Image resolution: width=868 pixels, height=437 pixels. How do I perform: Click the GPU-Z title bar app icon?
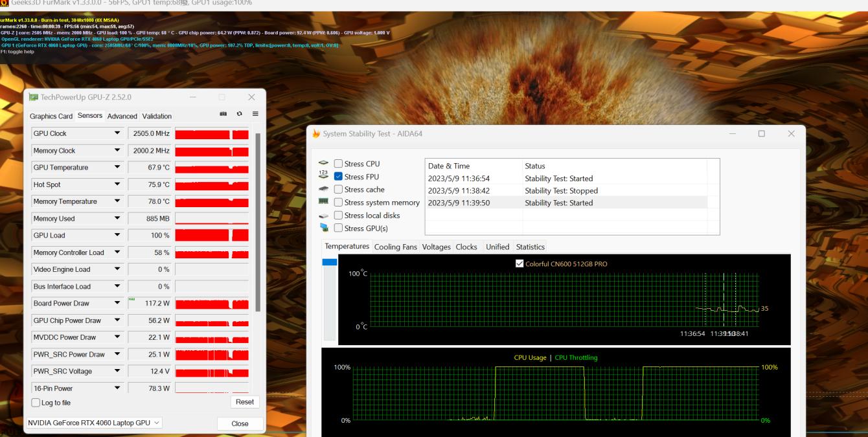34,97
